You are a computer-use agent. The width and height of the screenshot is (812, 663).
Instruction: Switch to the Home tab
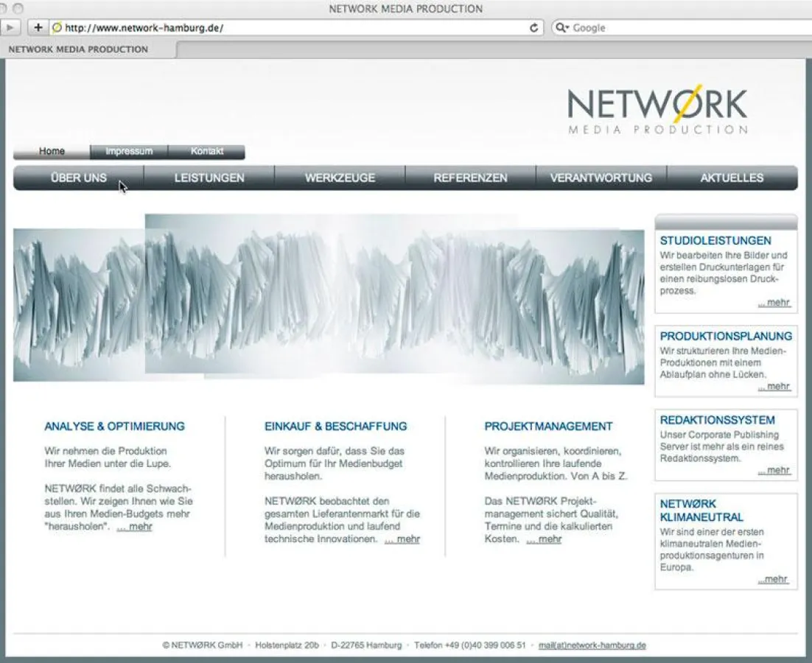(x=51, y=152)
